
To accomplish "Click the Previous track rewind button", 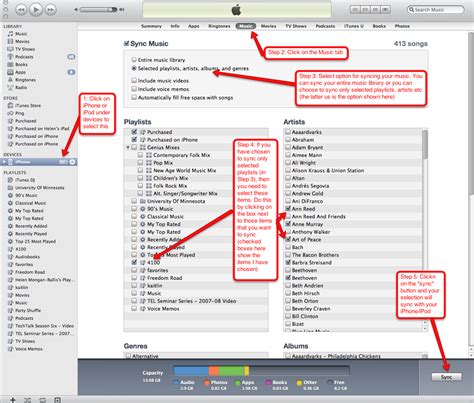I will [x=21, y=10].
